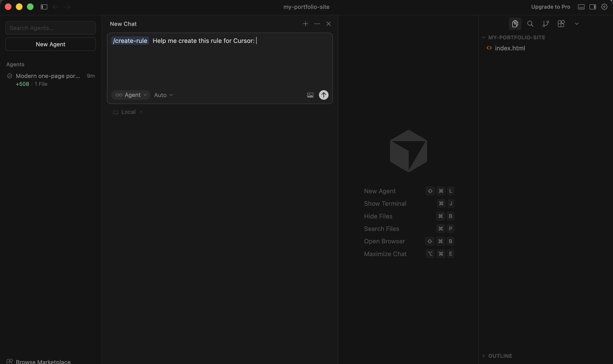613x364 pixels.
Task: Click the plus icon for new chat
Action: click(x=305, y=24)
